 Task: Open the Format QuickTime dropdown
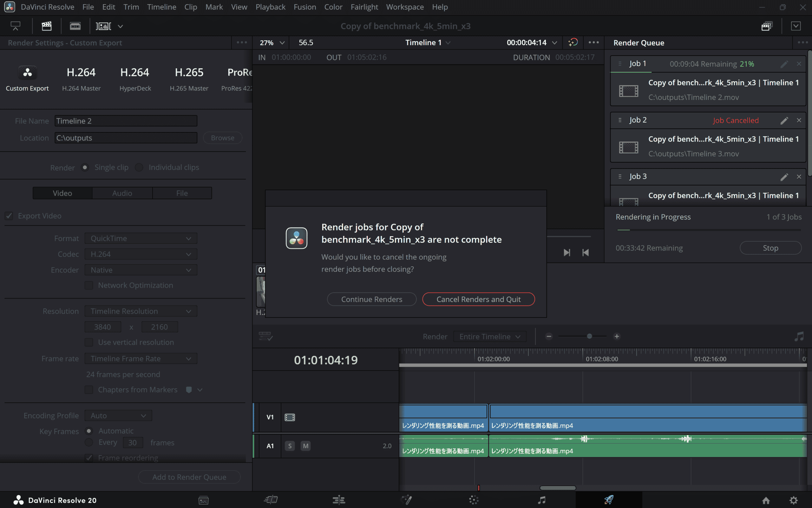141,238
